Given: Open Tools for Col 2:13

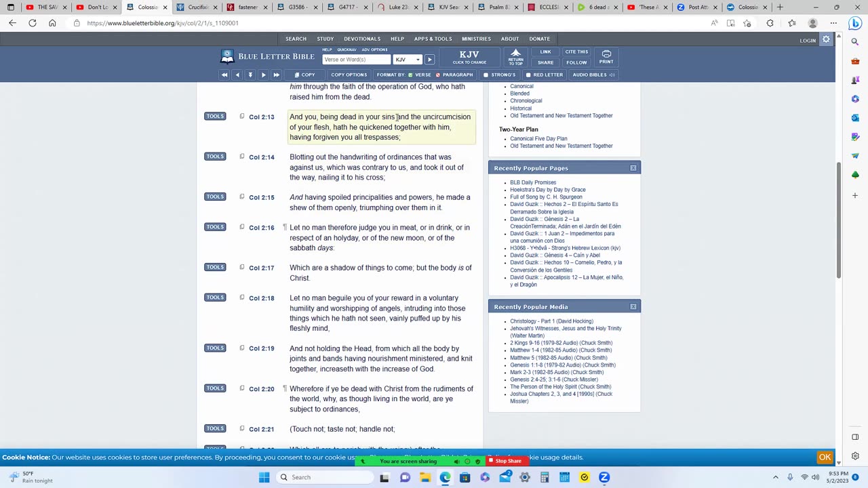Looking at the screenshot, I should click(x=215, y=116).
